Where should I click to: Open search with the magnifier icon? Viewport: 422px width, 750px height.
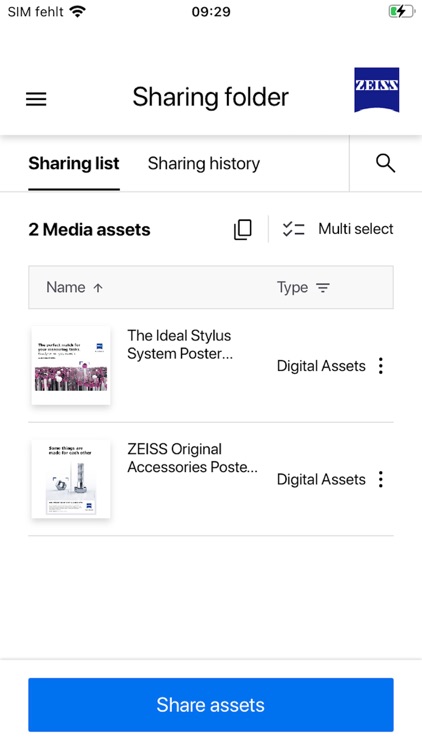tap(385, 163)
